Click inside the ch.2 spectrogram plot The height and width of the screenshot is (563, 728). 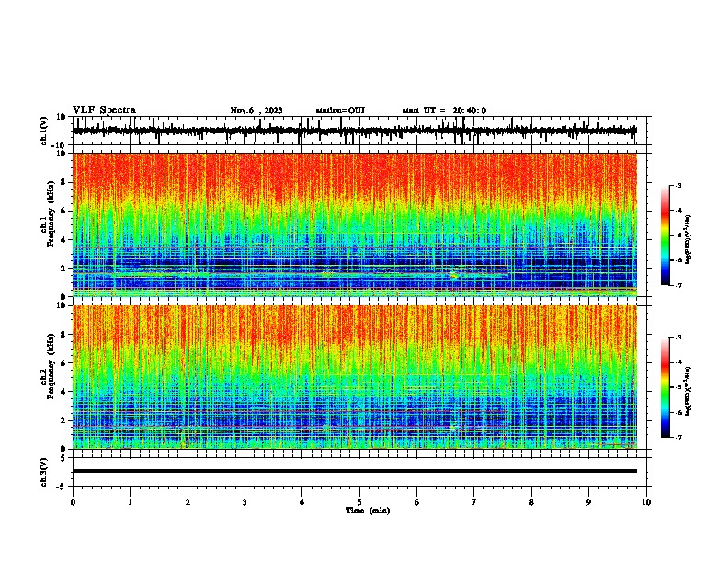click(x=355, y=377)
